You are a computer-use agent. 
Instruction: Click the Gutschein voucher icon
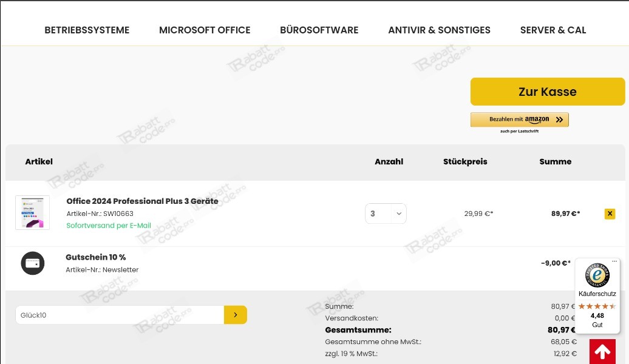click(x=32, y=263)
